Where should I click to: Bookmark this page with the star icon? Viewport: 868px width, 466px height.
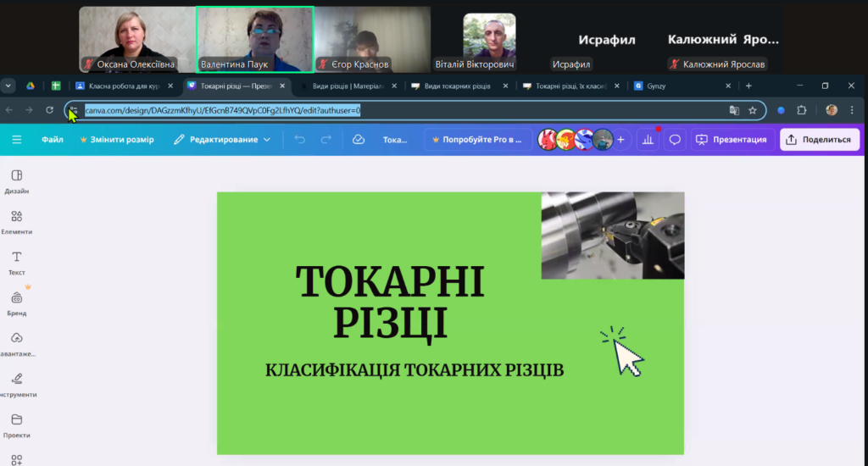(x=752, y=110)
